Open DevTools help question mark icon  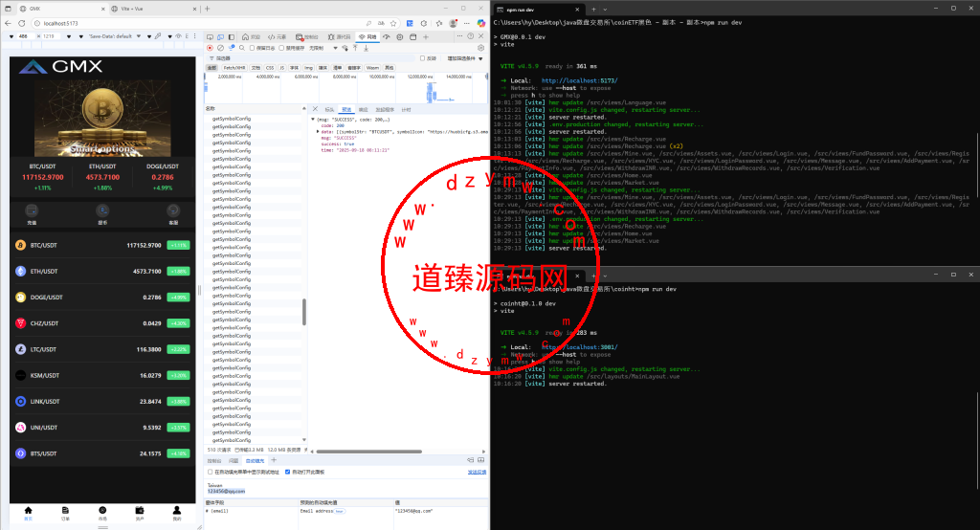pos(471,36)
